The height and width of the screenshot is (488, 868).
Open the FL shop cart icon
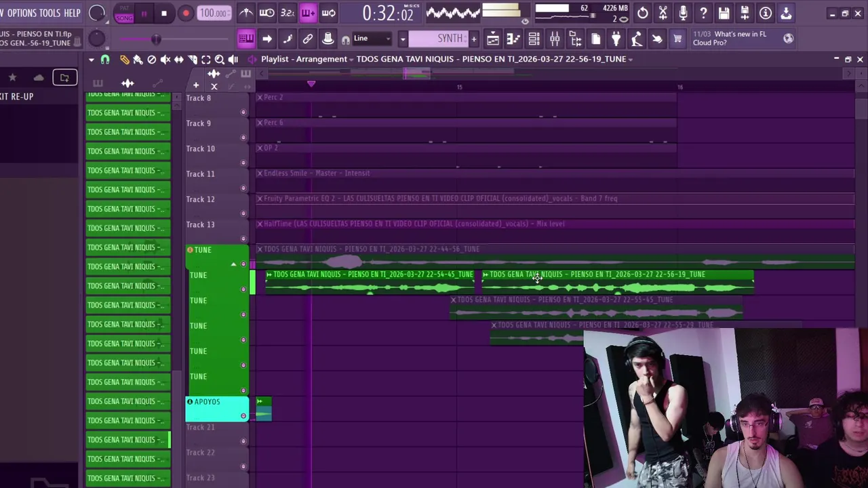(x=677, y=39)
